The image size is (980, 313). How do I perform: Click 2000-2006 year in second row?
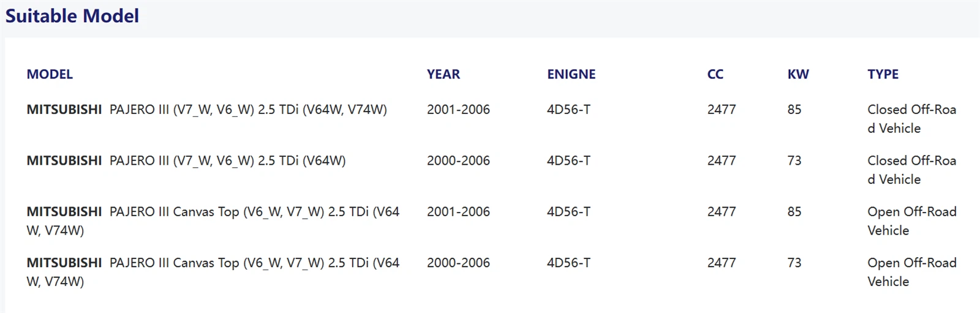coord(458,160)
